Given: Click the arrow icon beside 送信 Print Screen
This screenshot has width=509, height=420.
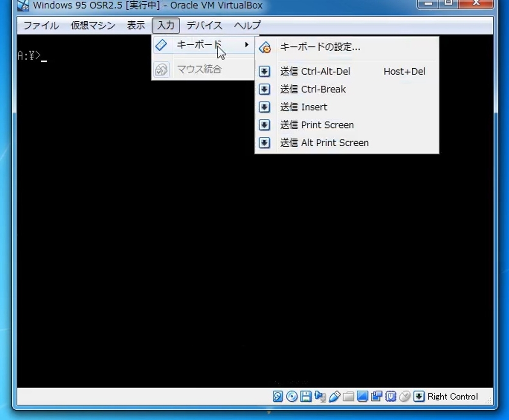Looking at the screenshot, I should pyautogui.click(x=265, y=125).
